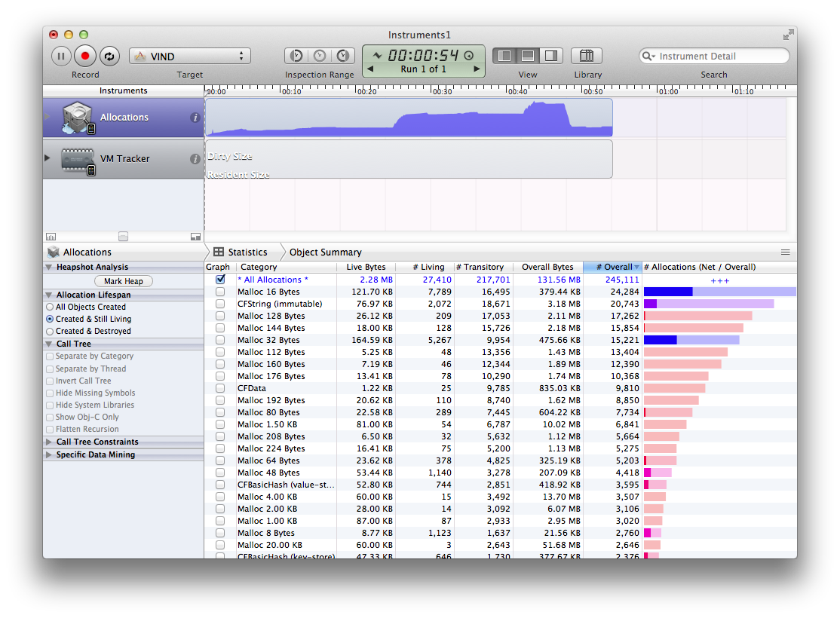The image size is (840, 618).
Task: Open the Statistics view selector
Action: 240,252
